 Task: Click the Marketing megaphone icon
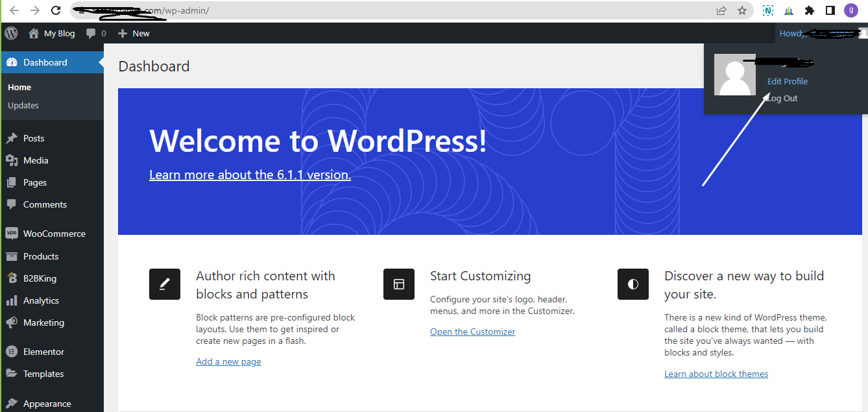tap(11, 322)
